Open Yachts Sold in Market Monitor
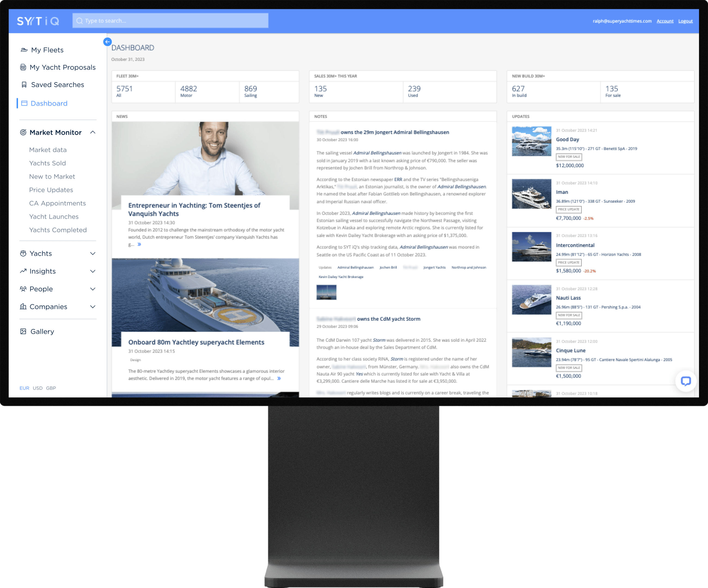Image resolution: width=708 pixels, height=588 pixels. pos(47,163)
